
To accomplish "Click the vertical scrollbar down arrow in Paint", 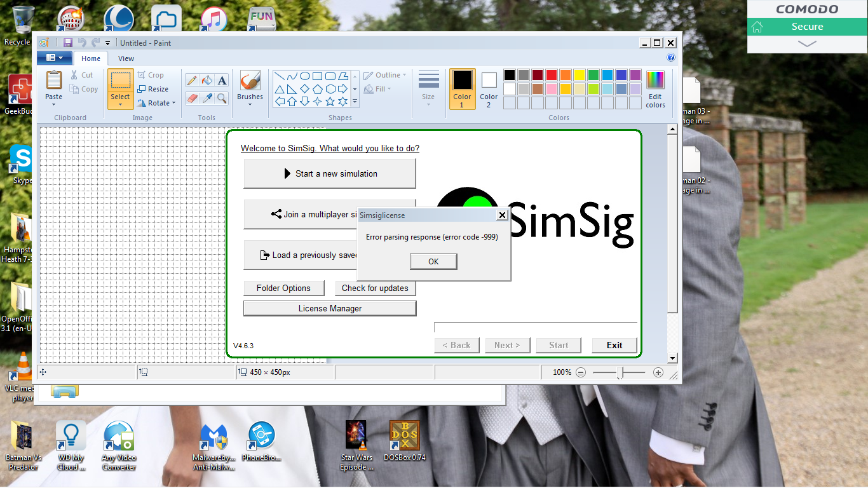I will coord(672,359).
